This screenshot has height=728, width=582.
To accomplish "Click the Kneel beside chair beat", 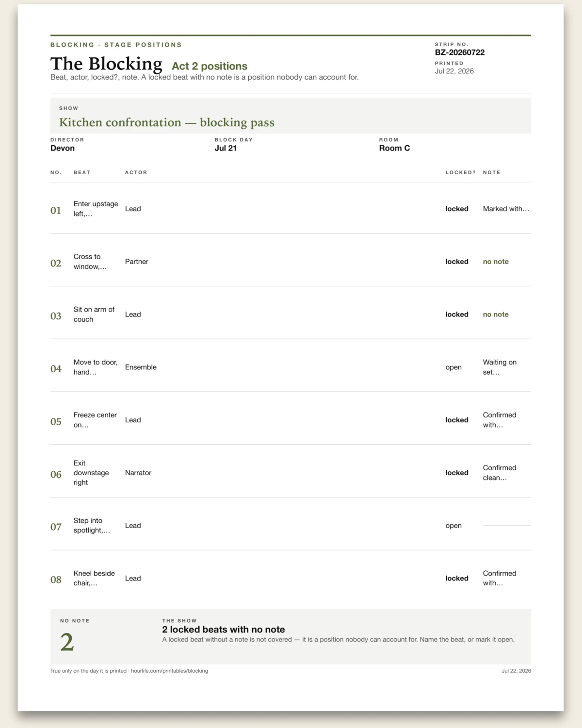I will coord(94,578).
